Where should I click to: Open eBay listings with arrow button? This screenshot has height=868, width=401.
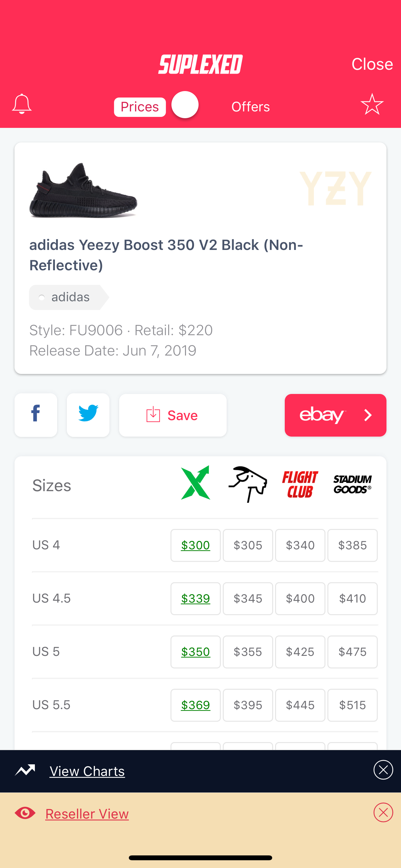(x=335, y=415)
